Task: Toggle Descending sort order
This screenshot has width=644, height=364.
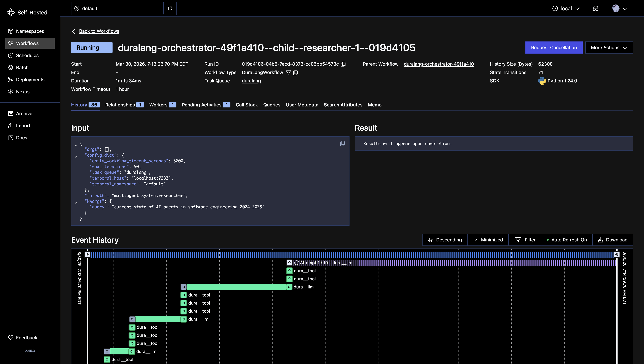Action: pyautogui.click(x=445, y=240)
